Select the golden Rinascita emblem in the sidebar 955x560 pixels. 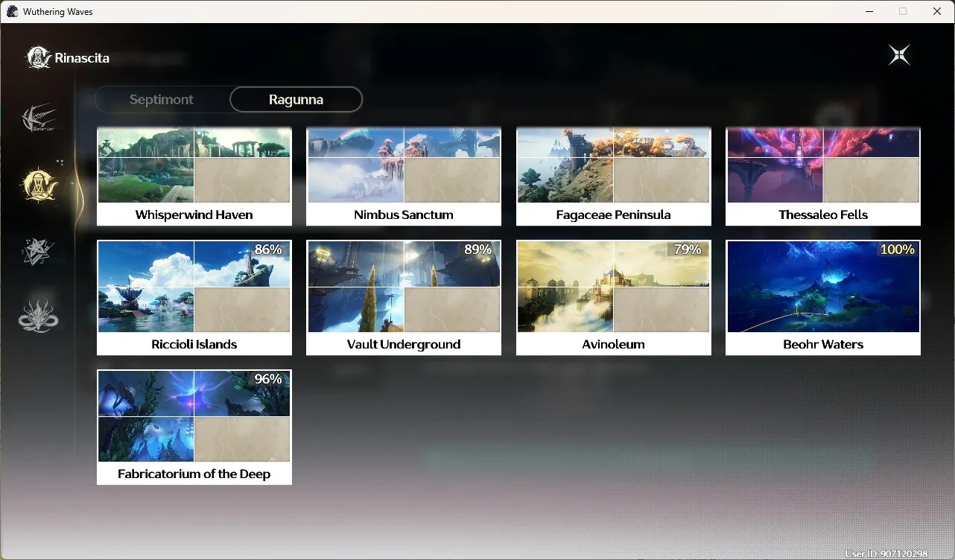(x=39, y=185)
